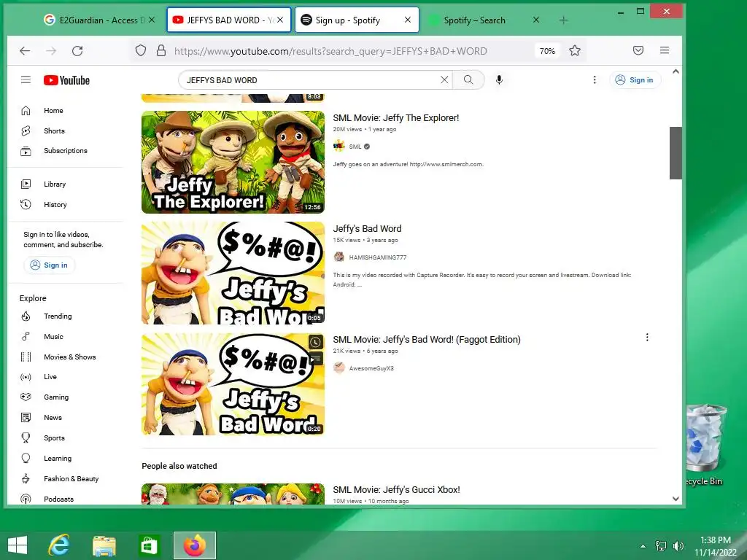Close the JEFFYS BAD WORD tab
The width and height of the screenshot is (747, 560).
[x=280, y=20]
